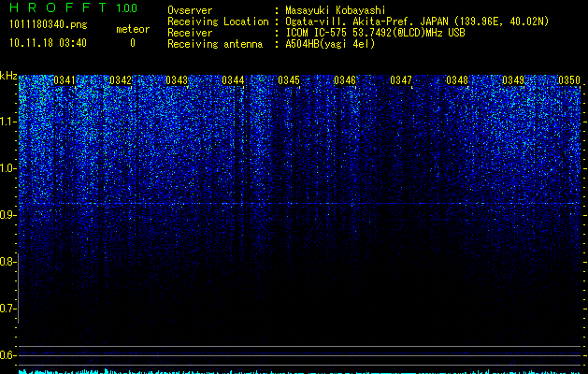This screenshot has width=588, height=374.
Task: Click the A504HB(yagi 4el) antenna text
Action: point(330,44)
